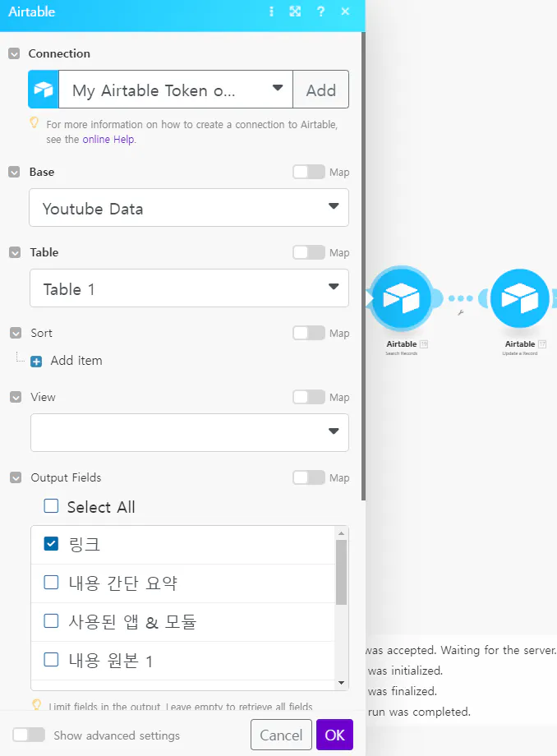Image resolution: width=557 pixels, height=756 pixels.
Task: Click the Airtable Update a Record module
Action: point(519,299)
